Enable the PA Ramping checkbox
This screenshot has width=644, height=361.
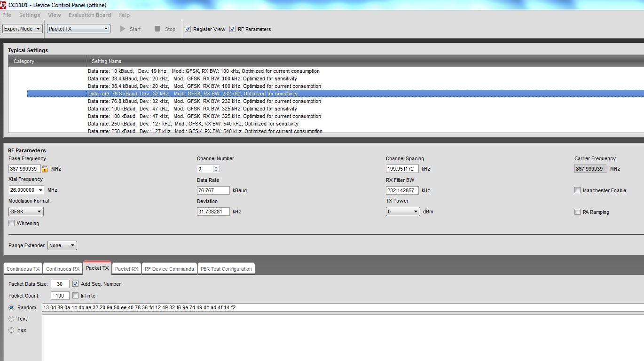(x=577, y=212)
